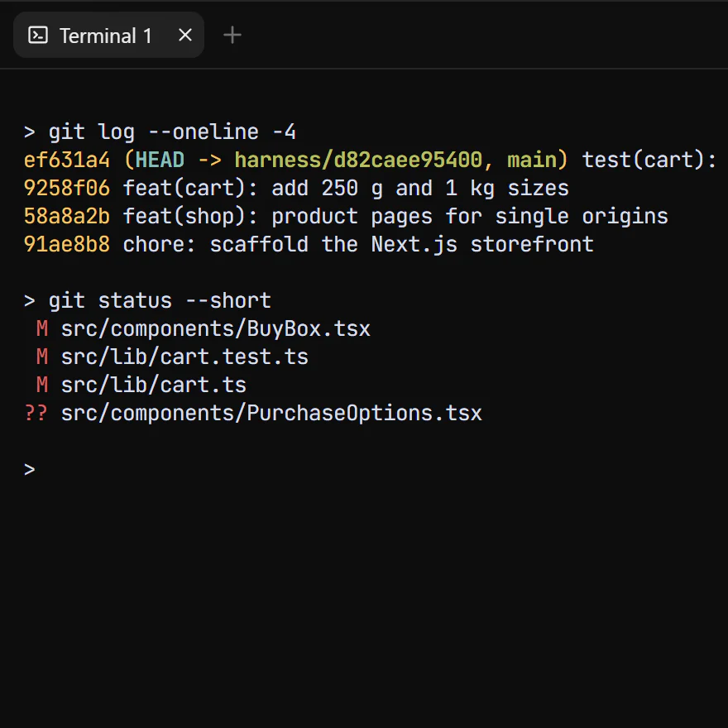This screenshot has width=728, height=728.
Task: Click file path src/lib/cart.test.ts
Action: pos(184,357)
